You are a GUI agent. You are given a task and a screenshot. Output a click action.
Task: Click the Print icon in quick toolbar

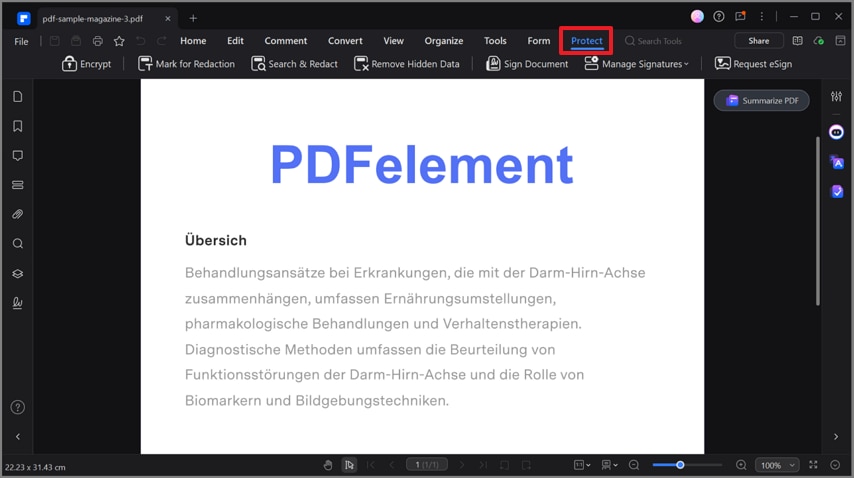pos(97,41)
